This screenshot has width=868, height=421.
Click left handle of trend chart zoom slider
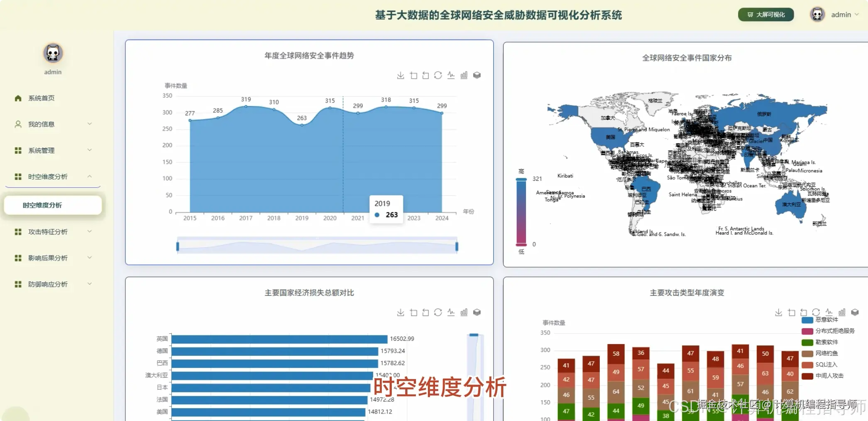click(178, 246)
